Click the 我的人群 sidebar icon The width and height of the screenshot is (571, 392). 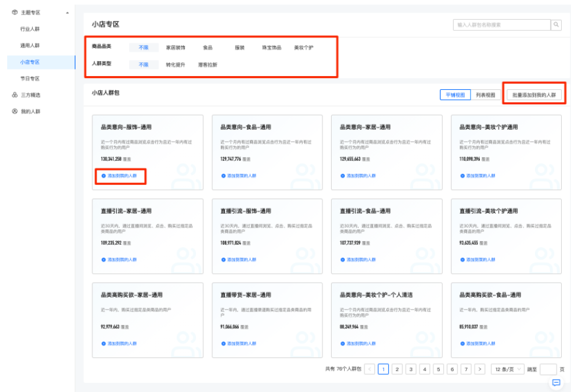coord(14,111)
